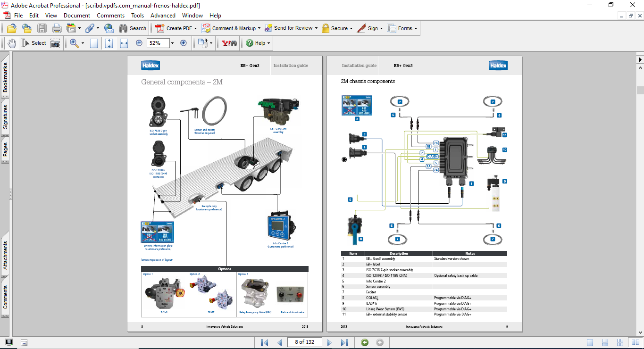Zoom in with the plus button
Viewport: 644px width, 349px height.
pyautogui.click(x=184, y=43)
